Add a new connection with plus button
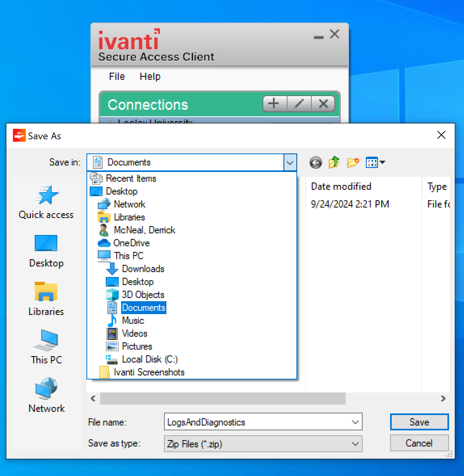The width and height of the screenshot is (464, 476). pyautogui.click(x=275, y=104)
